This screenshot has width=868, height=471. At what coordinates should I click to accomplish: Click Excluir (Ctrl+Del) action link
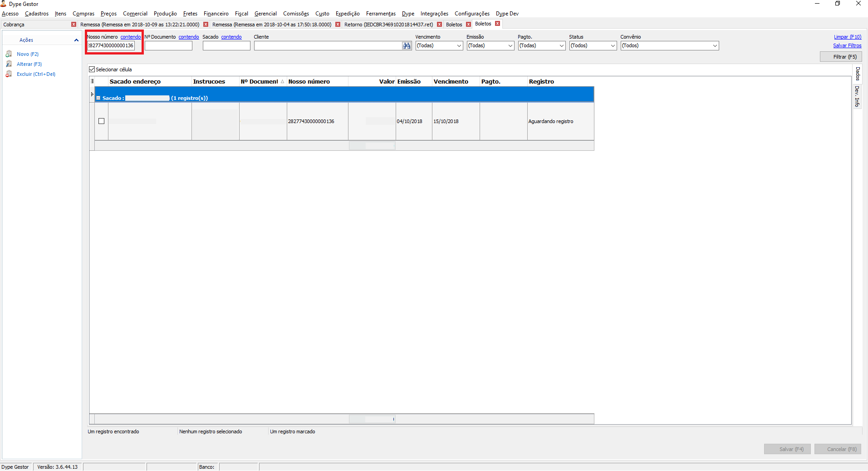(x=36, y=74)
